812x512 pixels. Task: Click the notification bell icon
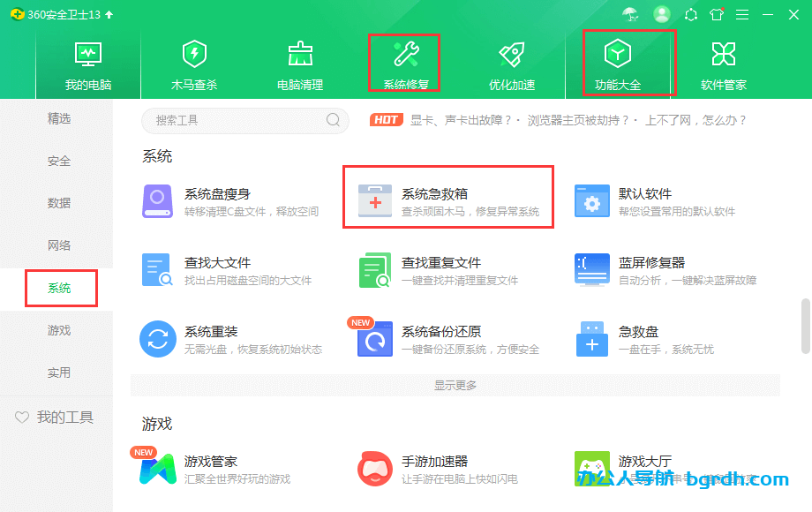click(x=689, y=14)
